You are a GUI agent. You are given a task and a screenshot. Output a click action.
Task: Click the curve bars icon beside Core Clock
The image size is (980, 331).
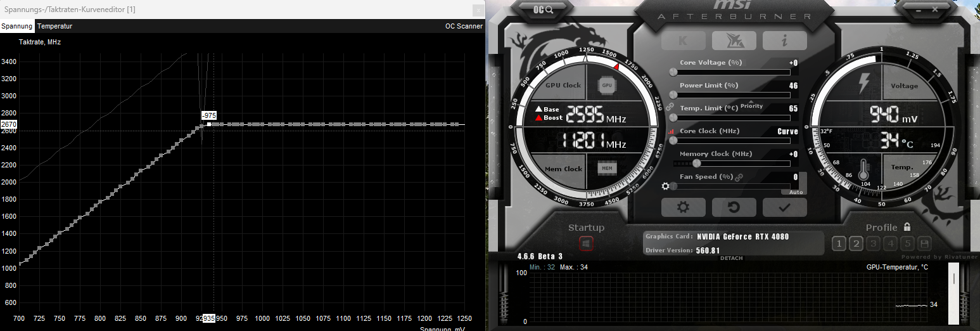click(x=671, y=131)
